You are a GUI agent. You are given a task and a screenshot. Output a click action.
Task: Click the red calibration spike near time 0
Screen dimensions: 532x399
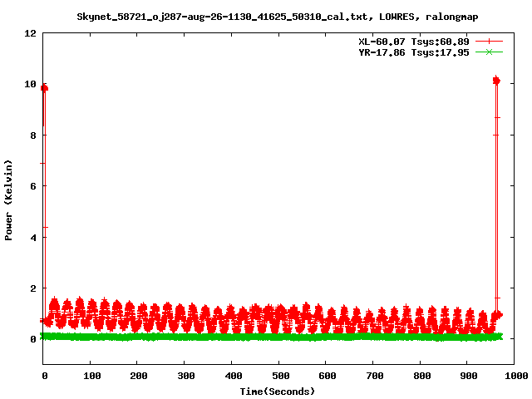(44, 204)
